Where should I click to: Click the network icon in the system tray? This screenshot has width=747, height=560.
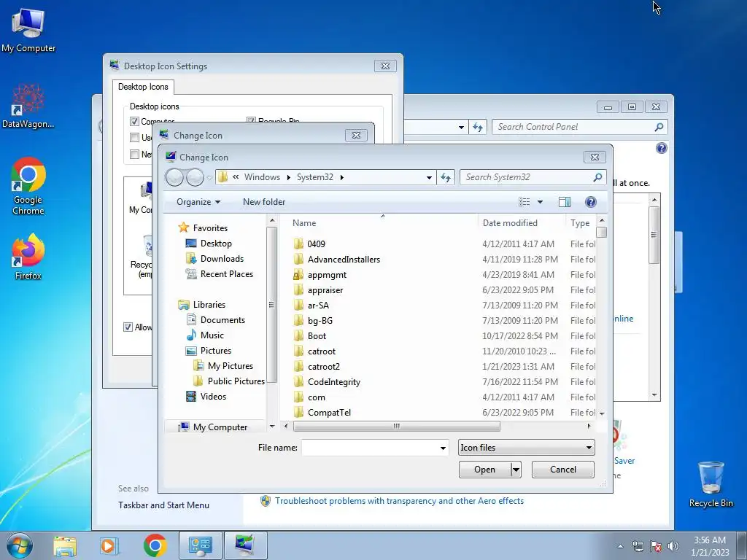click(638, 546)
